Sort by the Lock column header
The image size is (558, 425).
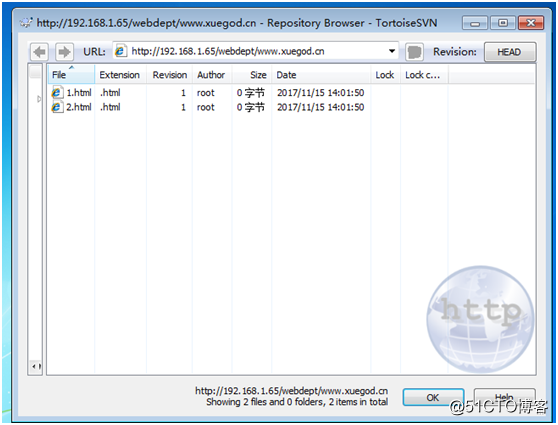(x=385, y=75)
